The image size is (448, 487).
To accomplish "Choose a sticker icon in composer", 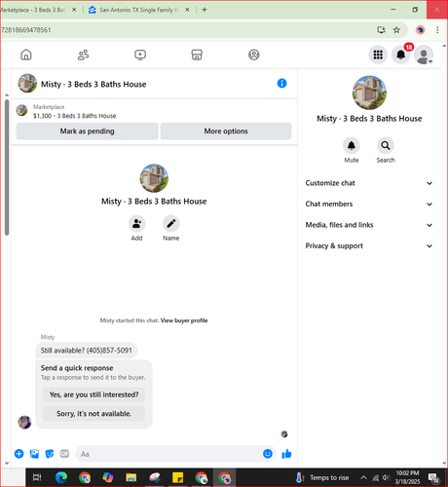I will [50, 454].
